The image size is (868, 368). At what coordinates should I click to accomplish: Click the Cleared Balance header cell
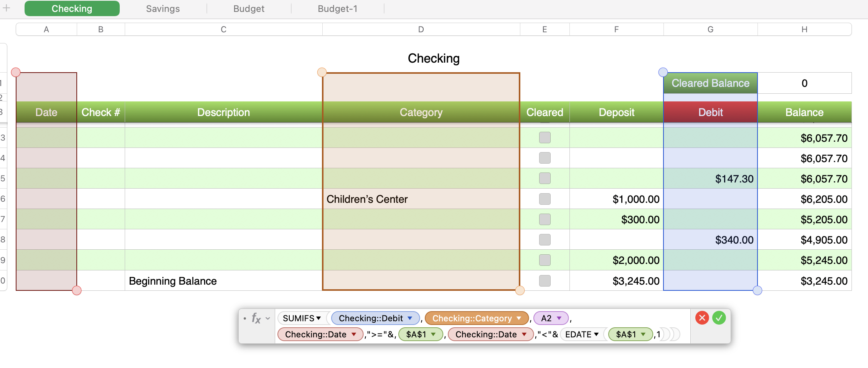point(710,83)
